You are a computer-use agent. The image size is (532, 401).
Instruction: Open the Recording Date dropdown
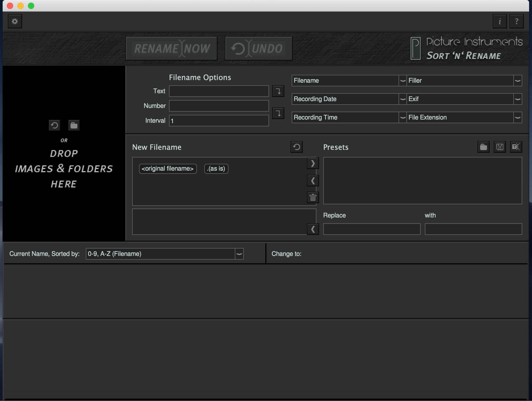[349, 99]
